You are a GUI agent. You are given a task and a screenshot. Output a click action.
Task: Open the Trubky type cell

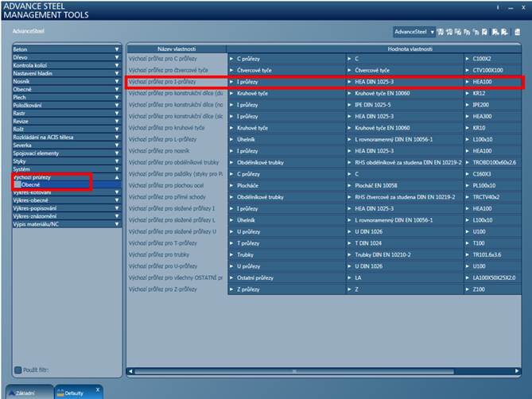click(286, 254)
